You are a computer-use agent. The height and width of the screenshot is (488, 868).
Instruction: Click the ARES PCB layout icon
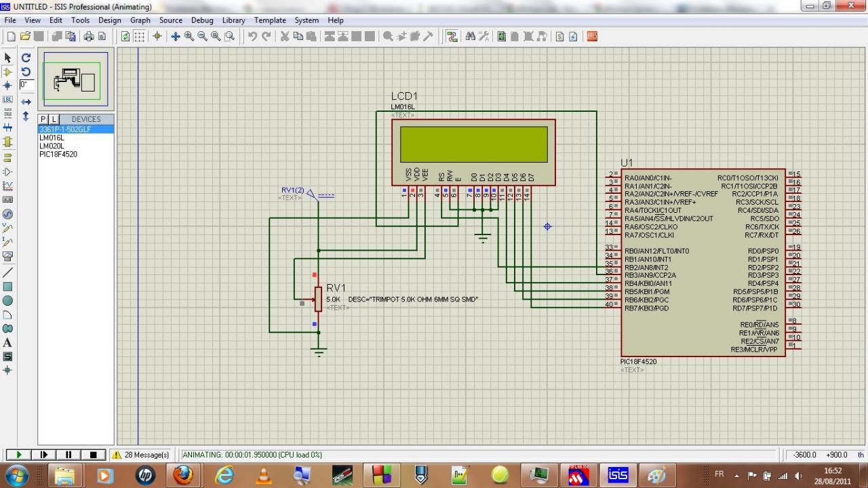tap(592, 37)
